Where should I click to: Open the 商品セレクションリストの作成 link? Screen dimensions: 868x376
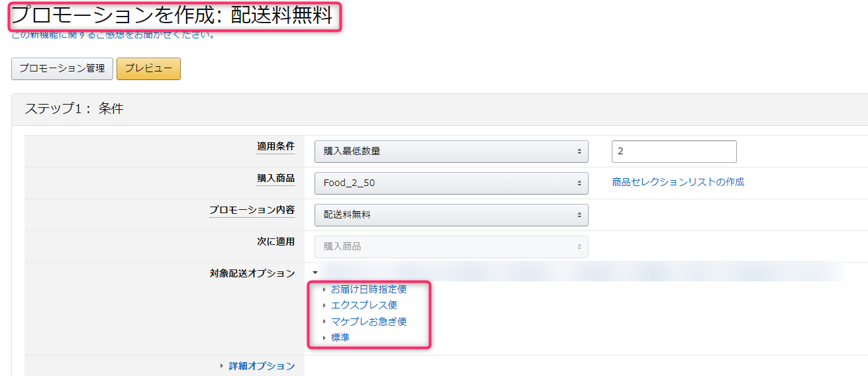tap(678, 182)
